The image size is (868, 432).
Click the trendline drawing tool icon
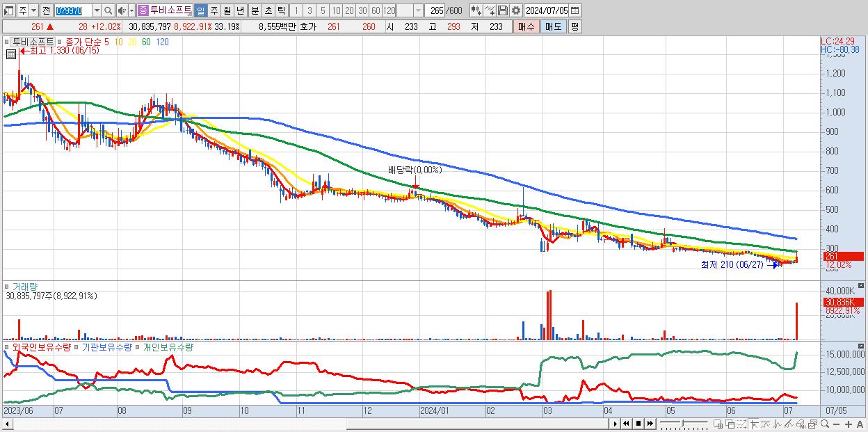click(766, 424)
